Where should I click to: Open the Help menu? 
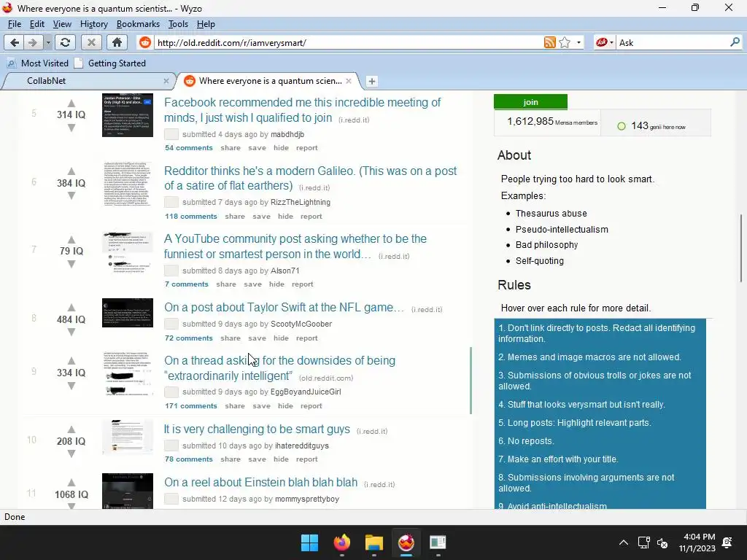point(206,24)
